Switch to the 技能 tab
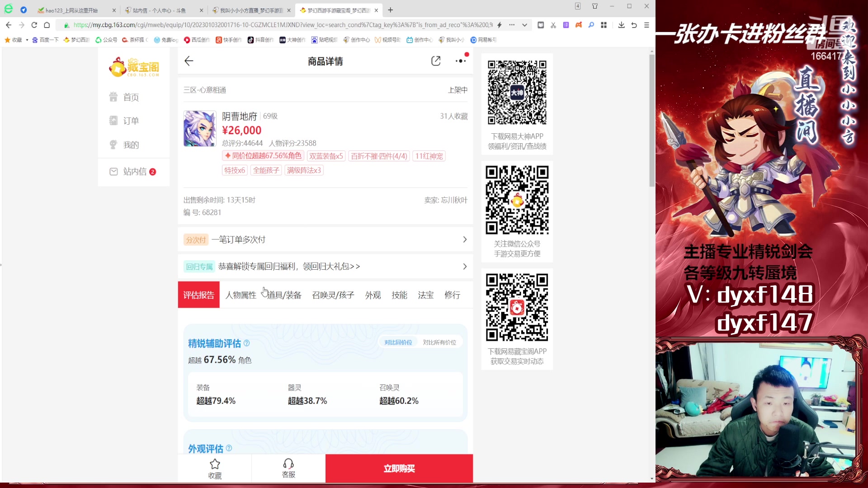 pos(400,295)
